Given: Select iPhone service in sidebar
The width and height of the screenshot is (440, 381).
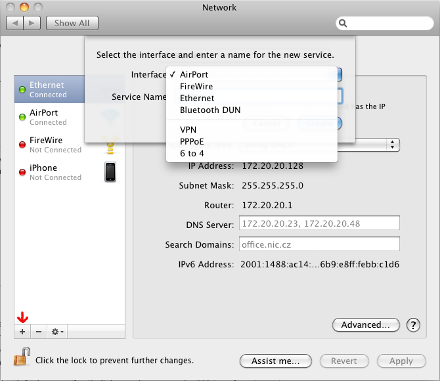Looking at the screenshot, I should (70, 172).
